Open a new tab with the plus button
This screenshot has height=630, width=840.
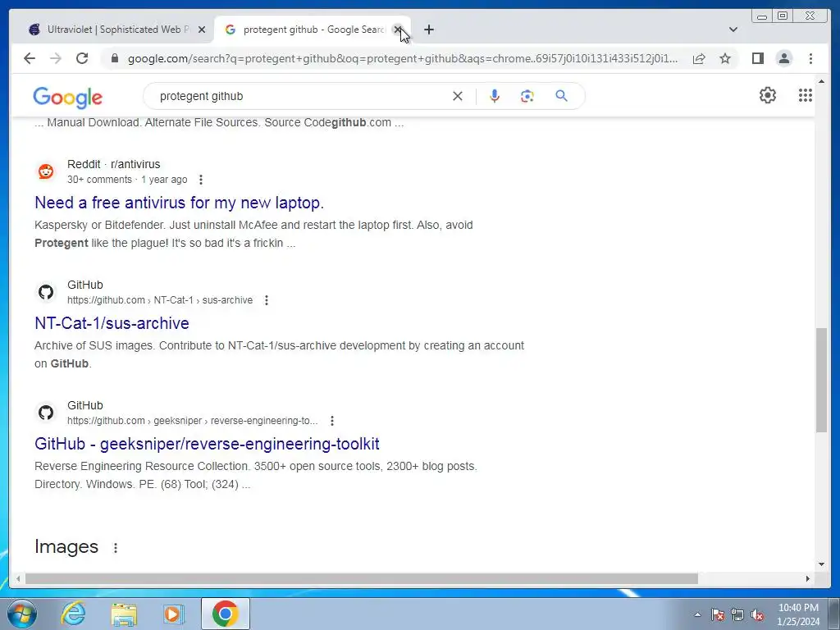428,30
